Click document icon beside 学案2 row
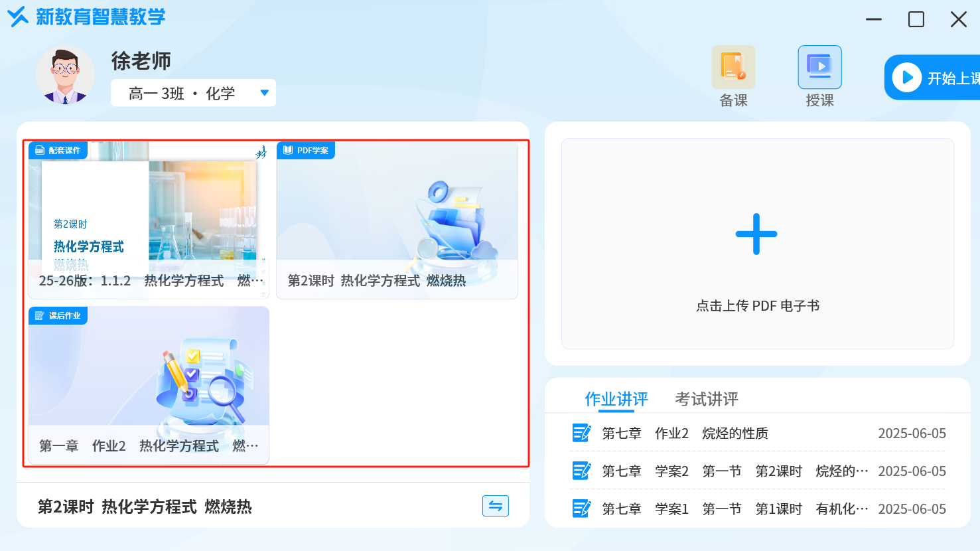The width and height of the screenshot is (980, 551). pos(581,471)
